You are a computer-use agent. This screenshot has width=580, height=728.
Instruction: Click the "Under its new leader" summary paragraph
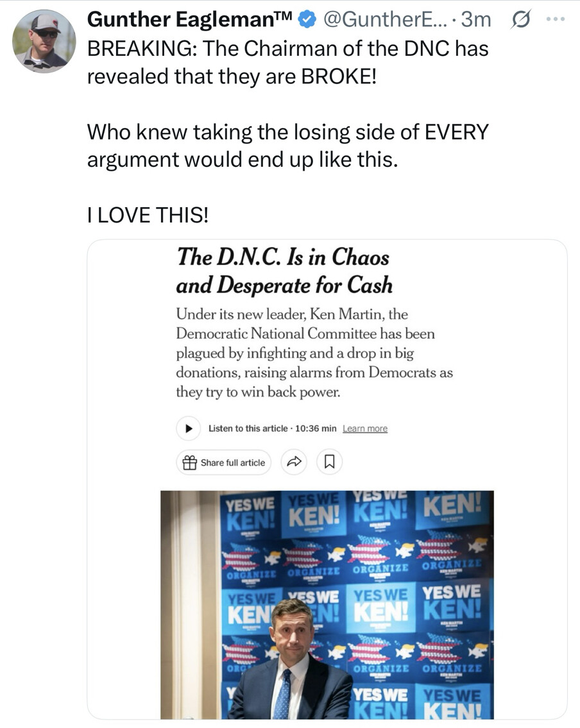(314, 353)
